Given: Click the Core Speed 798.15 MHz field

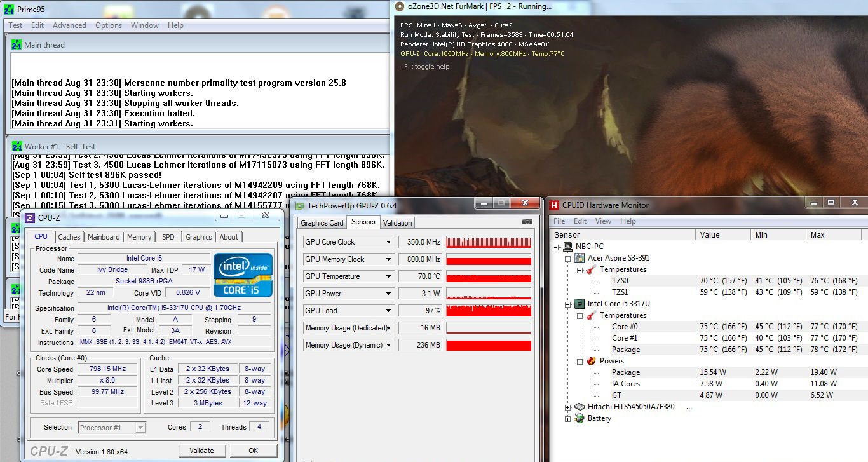Looking at the screenshot, I should (108, 369).
